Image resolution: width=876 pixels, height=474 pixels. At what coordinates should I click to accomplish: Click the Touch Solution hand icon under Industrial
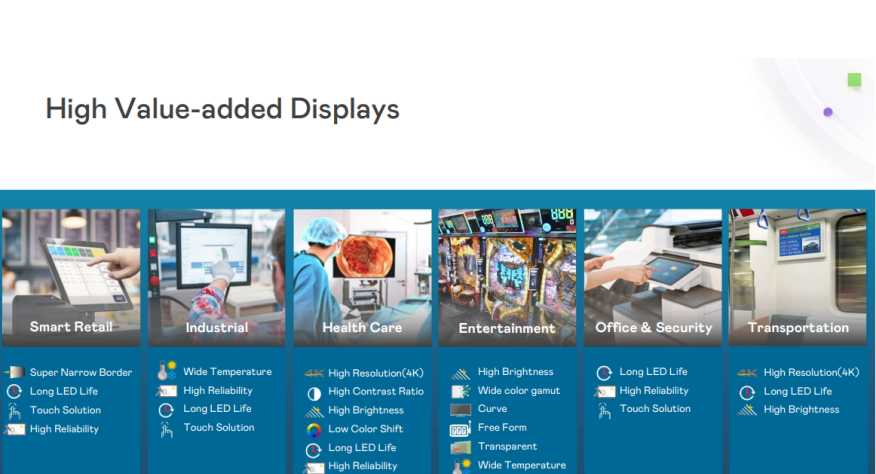[x=166, y=429]
